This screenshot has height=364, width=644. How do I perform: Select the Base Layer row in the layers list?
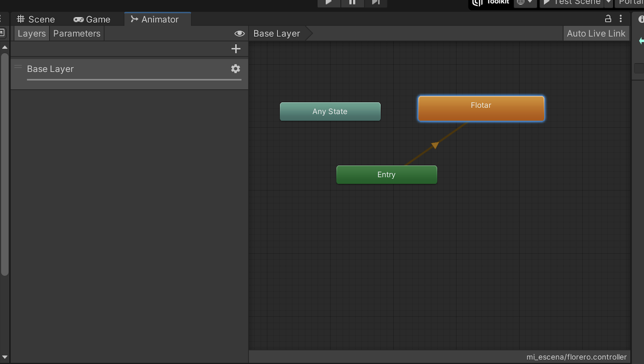coord(129,74)
